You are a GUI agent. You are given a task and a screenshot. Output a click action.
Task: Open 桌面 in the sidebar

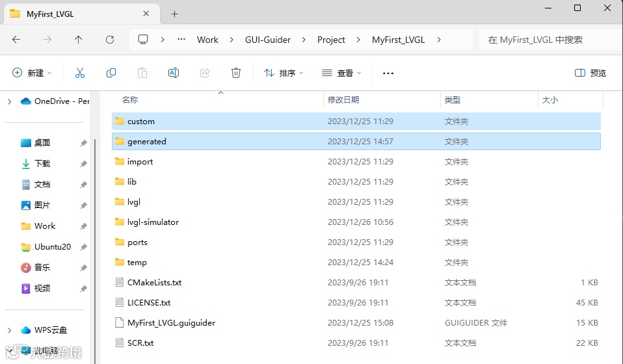click(35, 143)
